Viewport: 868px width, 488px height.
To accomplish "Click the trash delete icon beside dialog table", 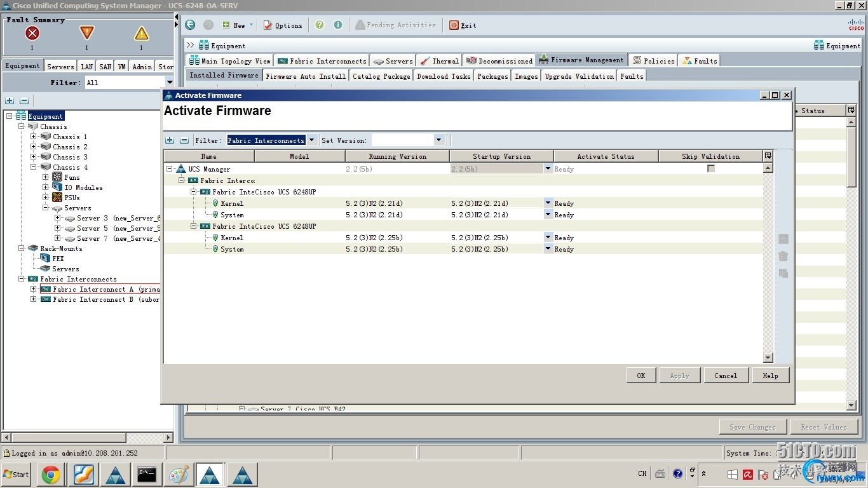I will coord(783,256).
